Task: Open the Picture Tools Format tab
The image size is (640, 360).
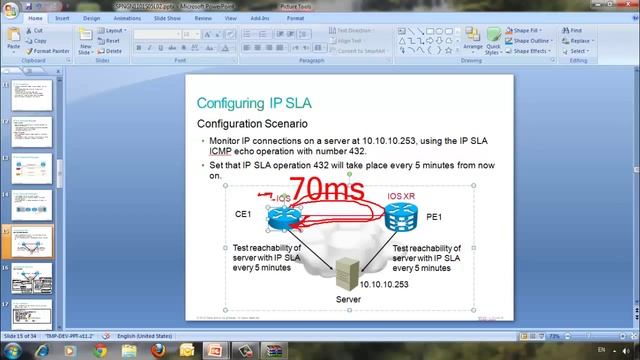Action: 295,18
